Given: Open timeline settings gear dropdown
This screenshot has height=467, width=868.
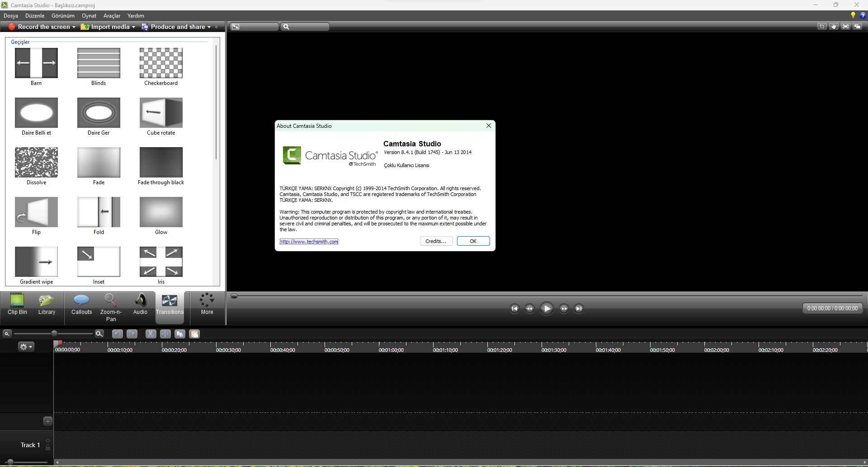Looking at the screenshot, I should click(26, 347).
